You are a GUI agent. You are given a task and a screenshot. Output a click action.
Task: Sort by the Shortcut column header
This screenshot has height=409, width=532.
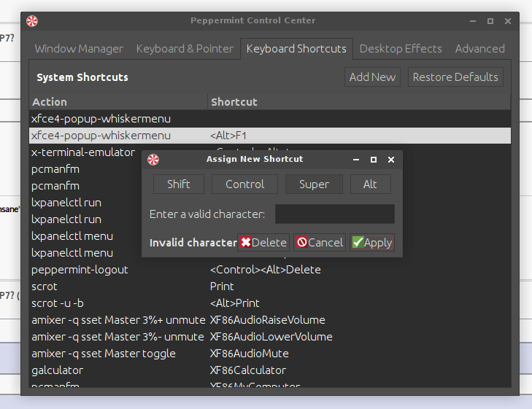point(359,102)
